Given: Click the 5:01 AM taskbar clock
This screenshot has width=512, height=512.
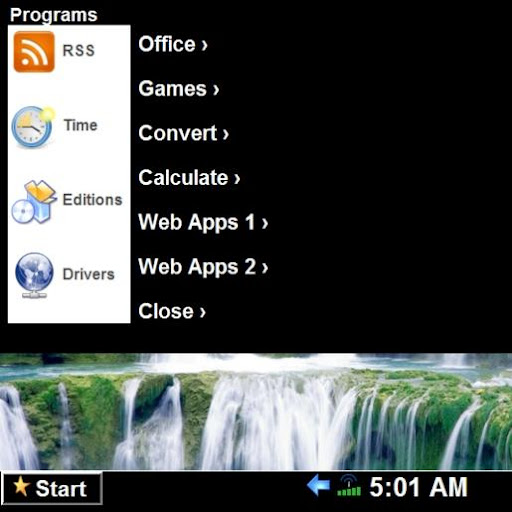Looking at the screenshot, I should click(419, 487).
